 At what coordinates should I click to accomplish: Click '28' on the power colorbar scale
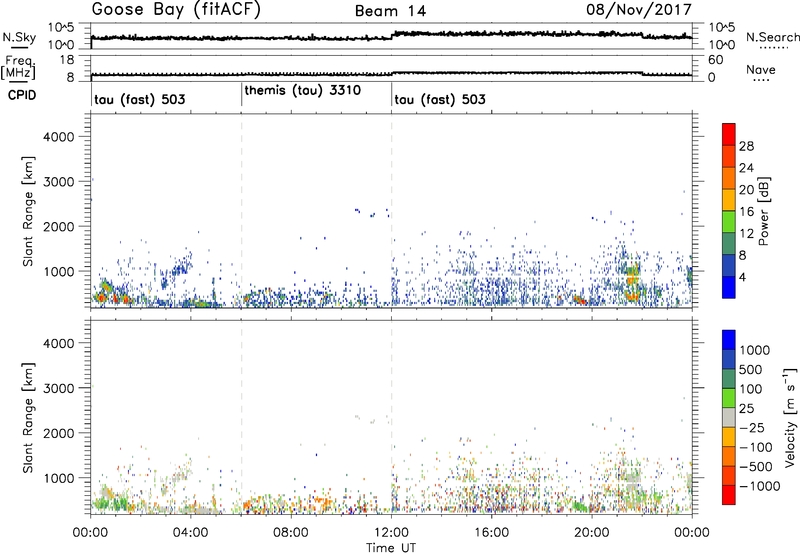click(x=746, y=146)
